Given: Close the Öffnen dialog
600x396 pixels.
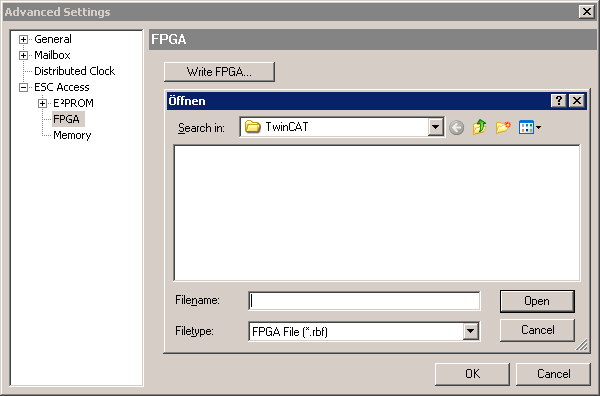Looking at the screenshot, I should [577, 101].
